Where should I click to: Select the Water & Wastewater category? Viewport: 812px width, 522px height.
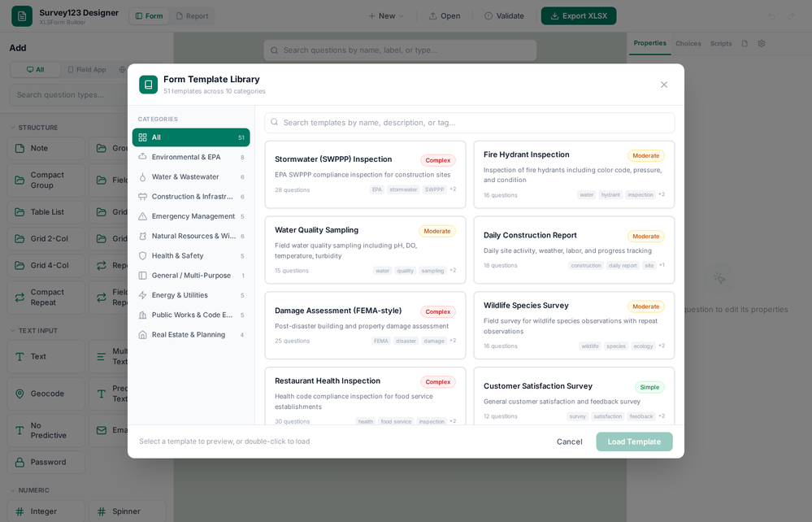tap(190, 176)
